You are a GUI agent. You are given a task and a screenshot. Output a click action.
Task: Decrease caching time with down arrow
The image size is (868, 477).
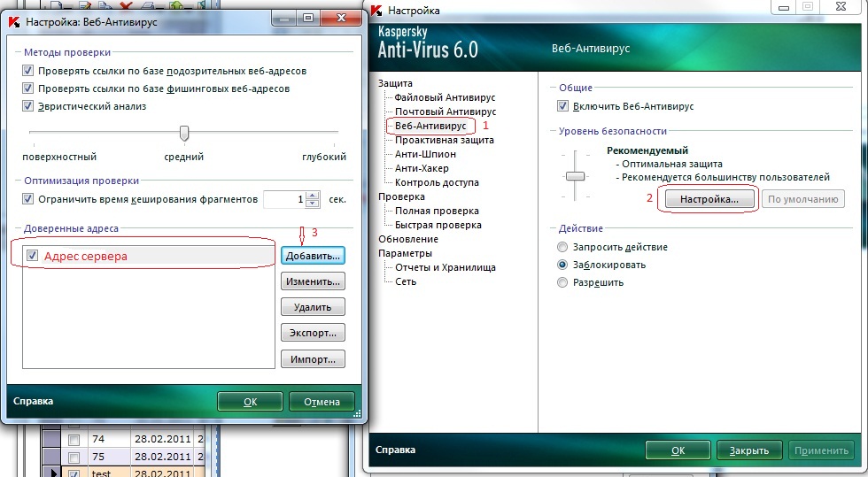click(313, 203)
